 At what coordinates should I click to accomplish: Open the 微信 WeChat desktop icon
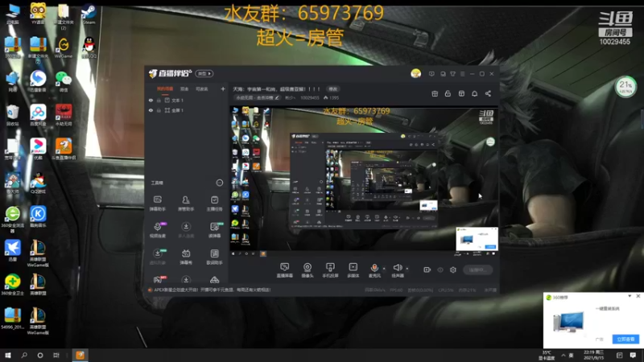pyautogui.click(x=64, y=81)
